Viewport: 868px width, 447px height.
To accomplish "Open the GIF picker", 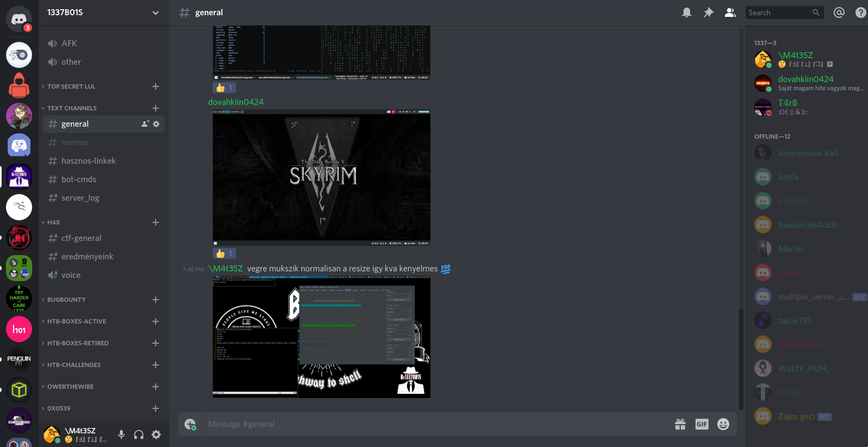I will [x=702, y=424].
